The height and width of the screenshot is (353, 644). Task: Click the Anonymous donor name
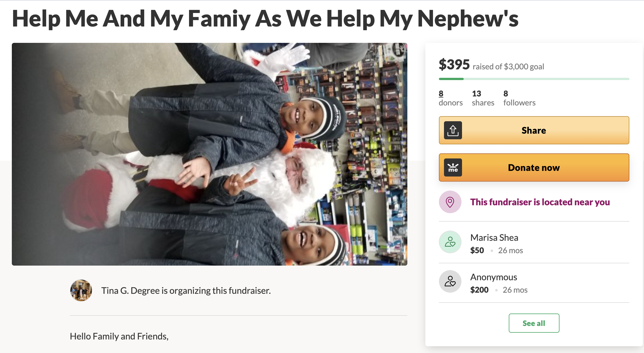[x=494, y=277]
